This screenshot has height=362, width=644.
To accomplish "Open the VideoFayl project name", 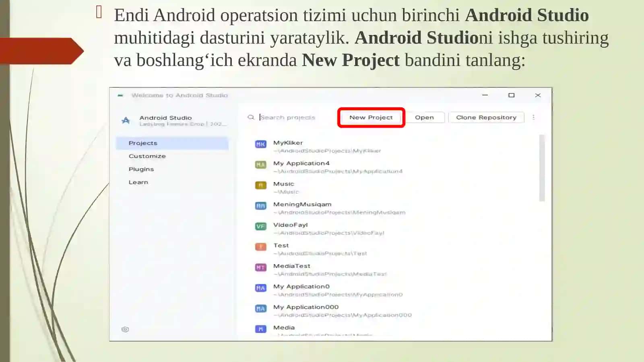I will (290, 225).
